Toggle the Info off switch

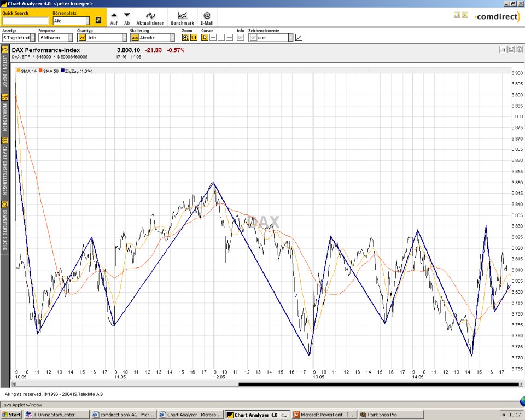pyautogui.click(x=240, y=38)
